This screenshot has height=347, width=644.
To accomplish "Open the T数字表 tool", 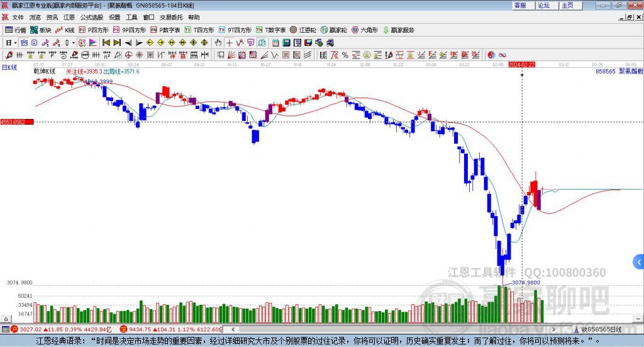I will click(x=270, y=30).
